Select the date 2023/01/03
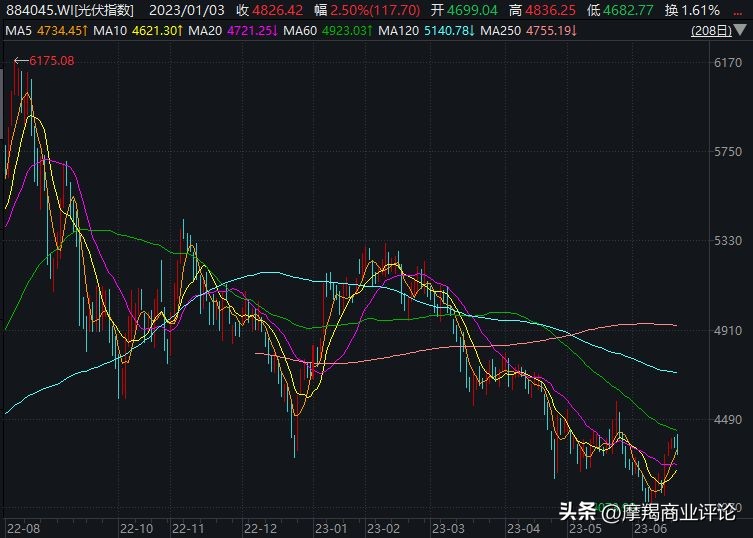The height and width of the screenshot is (538, 753). pos(187,10)
